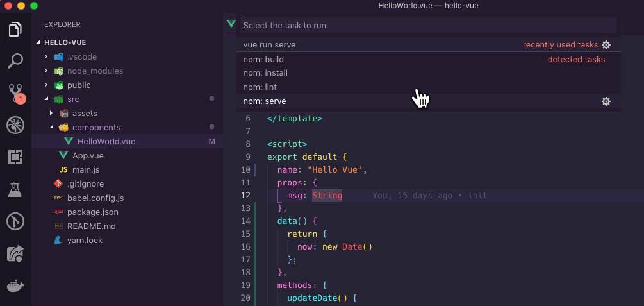Open the Test beaker view
This screenshot has height=306, width=644.
click(x=15, y=189)
